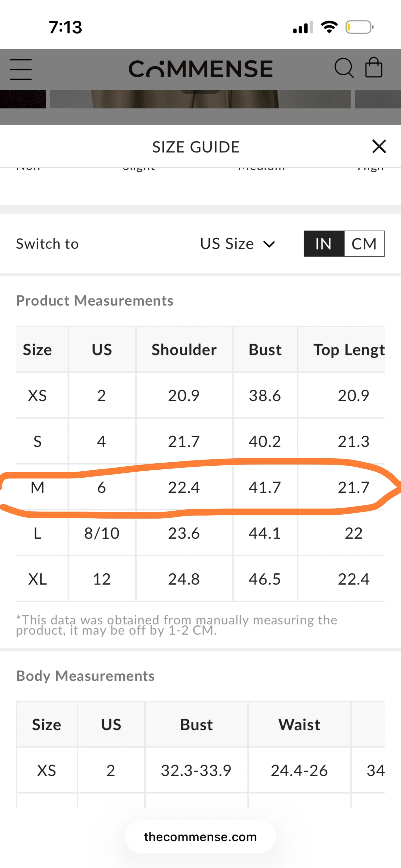Tap the Wi-Fi status icon
This screenshot has height=868, width=401.
tap(329, 27)
